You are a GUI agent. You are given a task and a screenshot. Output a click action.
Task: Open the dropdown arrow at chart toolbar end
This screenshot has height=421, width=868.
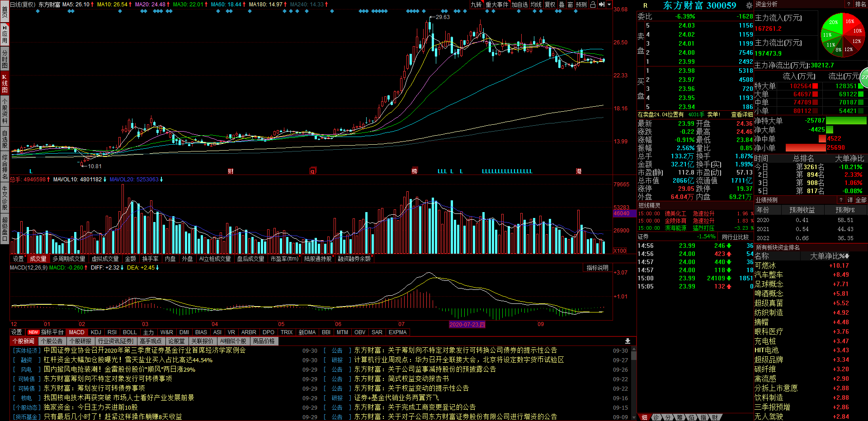point(609,5)
